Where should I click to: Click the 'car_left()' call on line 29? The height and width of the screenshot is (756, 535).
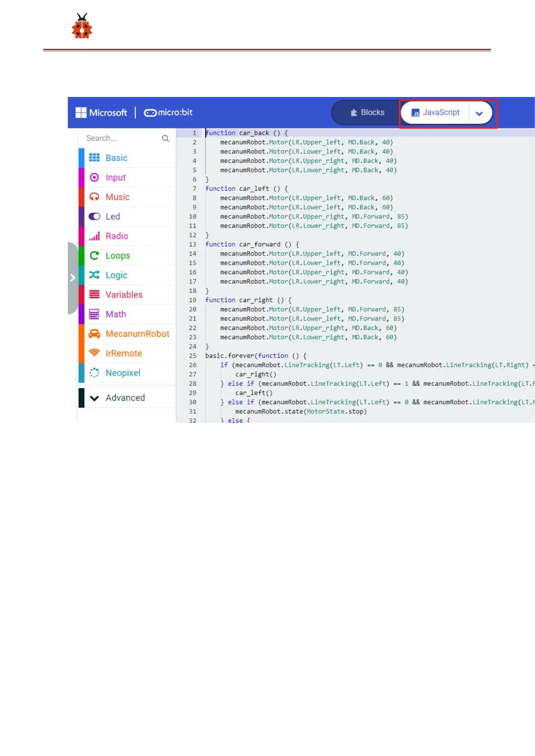(x=254, y=393)
